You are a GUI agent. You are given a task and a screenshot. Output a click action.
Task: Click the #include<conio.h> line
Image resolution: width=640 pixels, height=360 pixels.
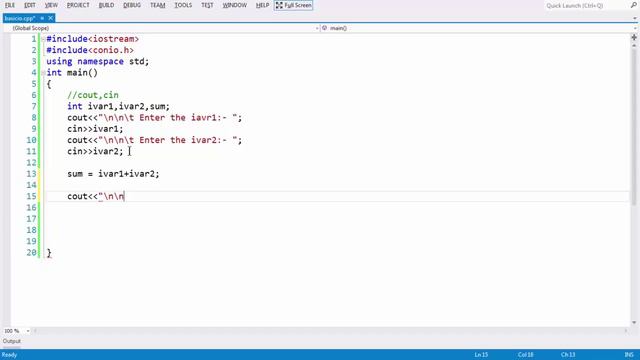pyautogui.click(x=90, y=50)
